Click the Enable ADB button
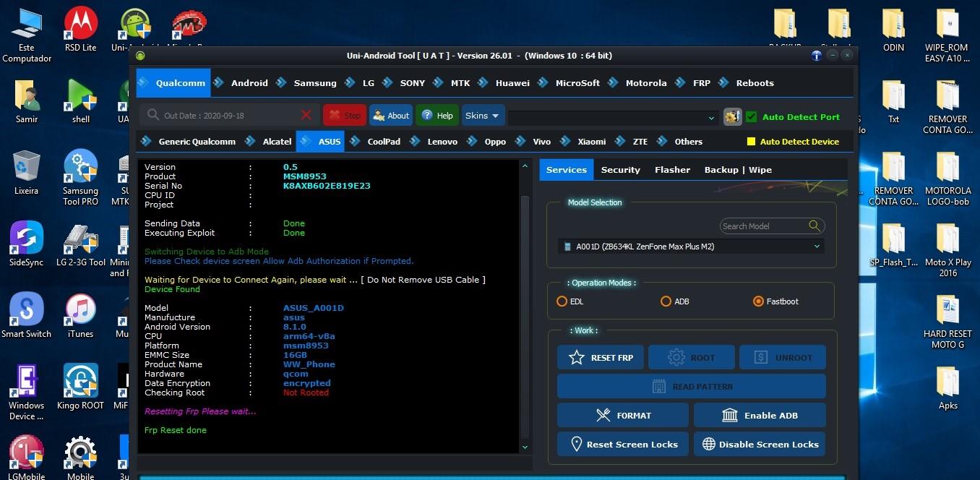The image size is (980, 480). (760, 416)
